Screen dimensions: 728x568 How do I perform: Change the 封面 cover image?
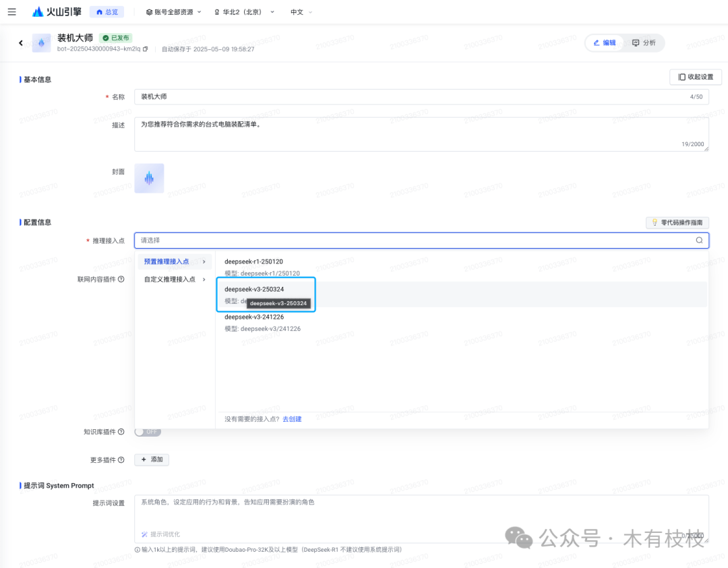point(149,178)
